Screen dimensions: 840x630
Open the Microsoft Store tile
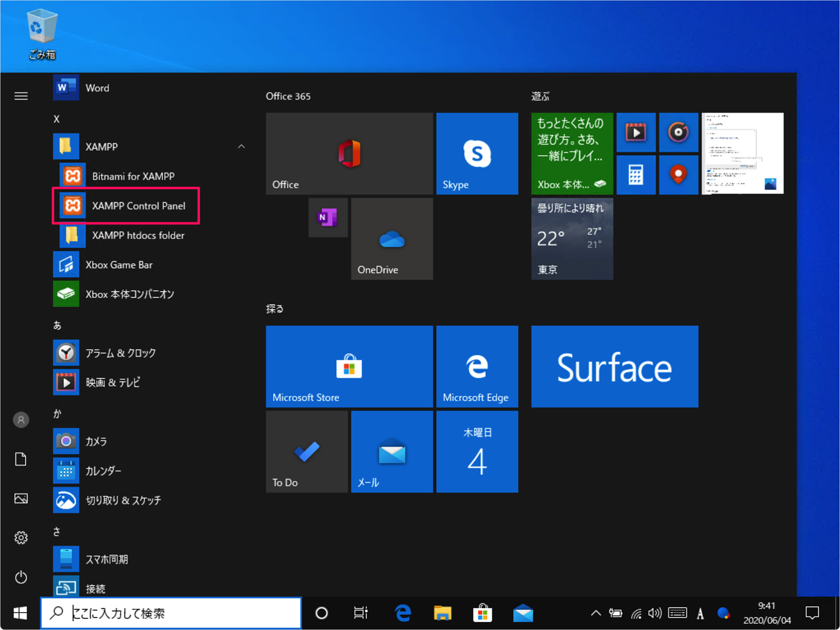tap(349, 366)
